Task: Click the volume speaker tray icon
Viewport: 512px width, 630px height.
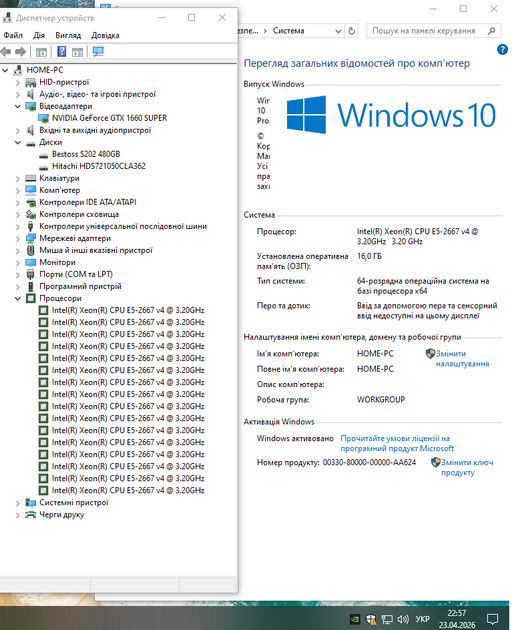Action: click(x=403, y=619)
